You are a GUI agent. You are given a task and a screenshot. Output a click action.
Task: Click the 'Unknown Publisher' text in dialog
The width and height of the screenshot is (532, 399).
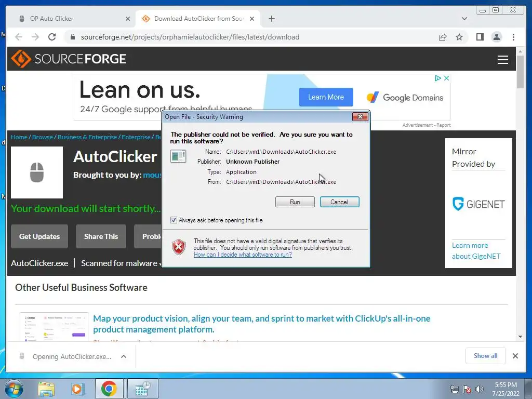coord(253,162)
